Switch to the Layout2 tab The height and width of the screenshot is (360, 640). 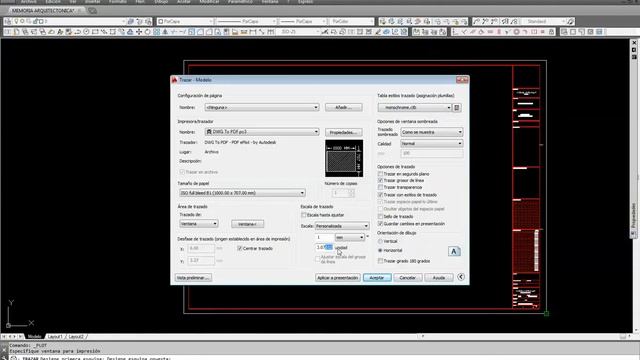click(x=76, y=337)
